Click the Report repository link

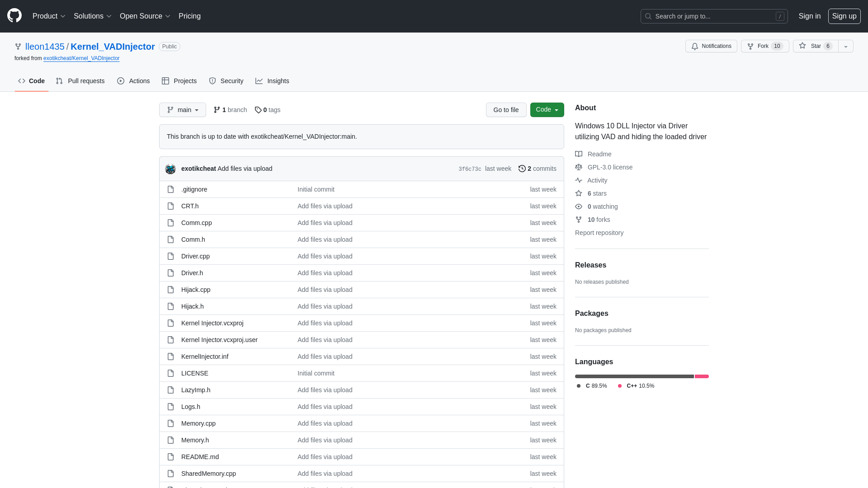[599, 233]
